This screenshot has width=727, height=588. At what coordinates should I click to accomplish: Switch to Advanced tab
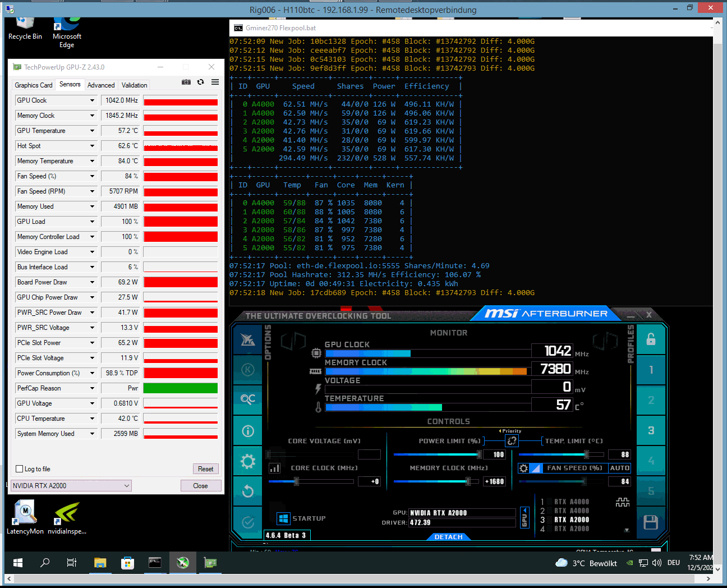(101, 85)
